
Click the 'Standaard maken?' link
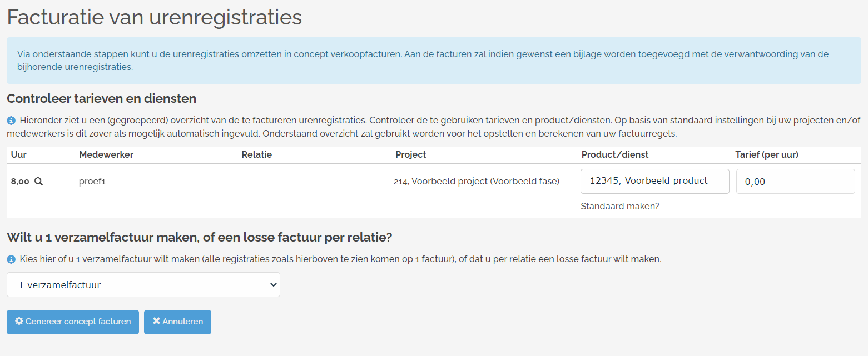(x=620, y=207)
